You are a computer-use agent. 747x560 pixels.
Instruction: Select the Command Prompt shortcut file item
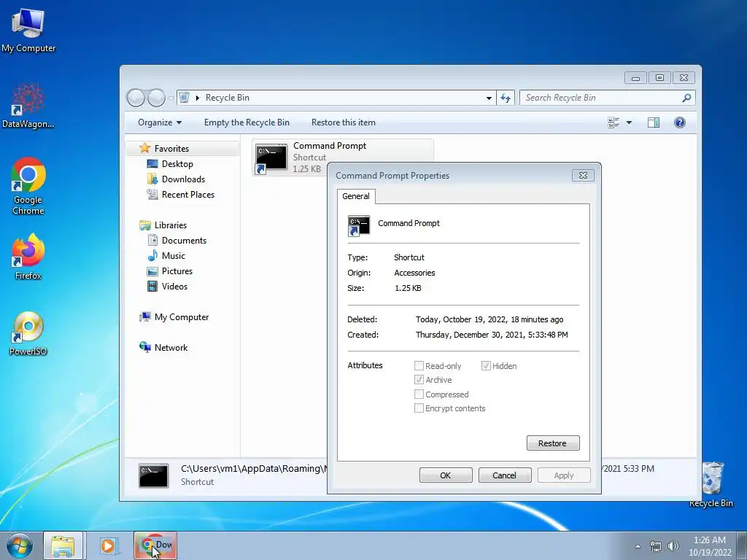pos(342,157)
